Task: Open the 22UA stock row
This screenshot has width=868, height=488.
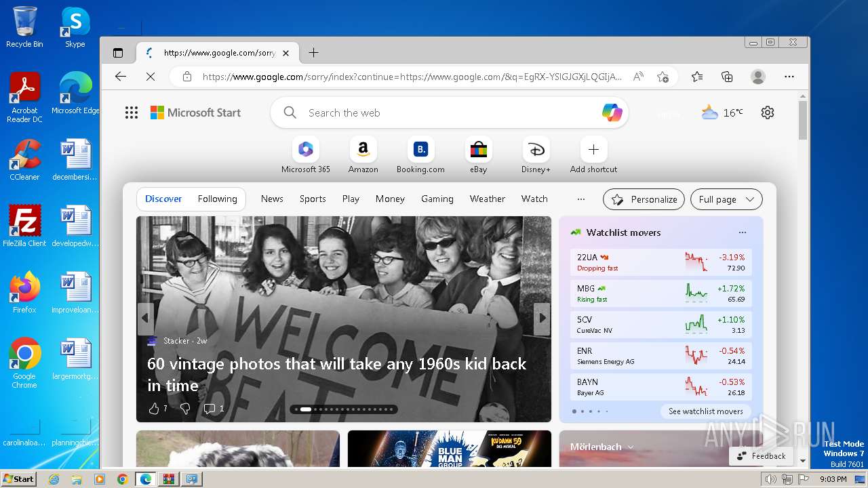Action: (661, 262)
